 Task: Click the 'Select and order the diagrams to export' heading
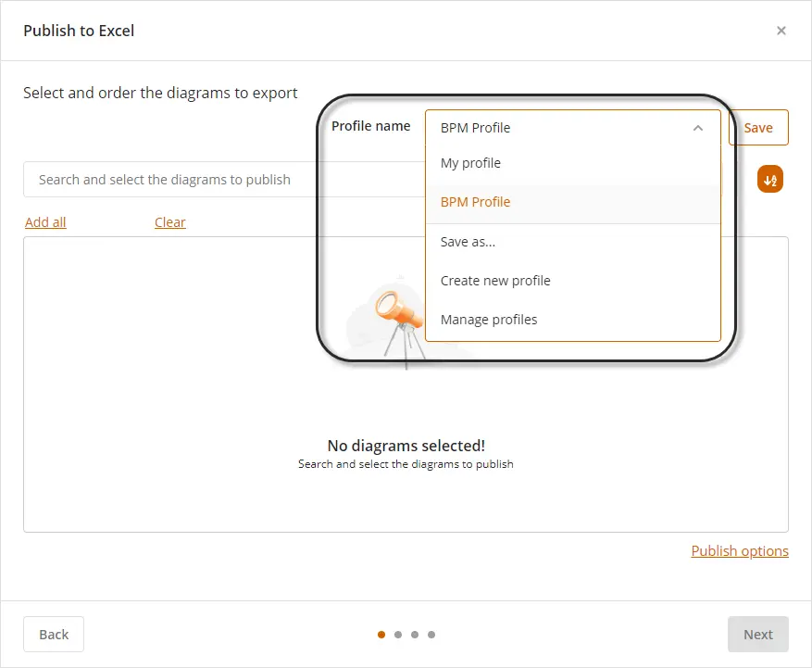point(160,93)
